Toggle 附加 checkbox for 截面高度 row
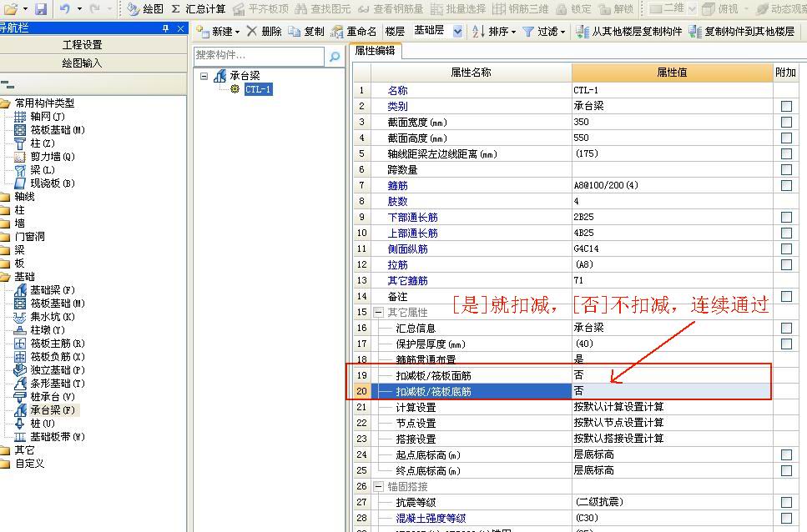This screenshot has height=532, width=807. (786, 138)
